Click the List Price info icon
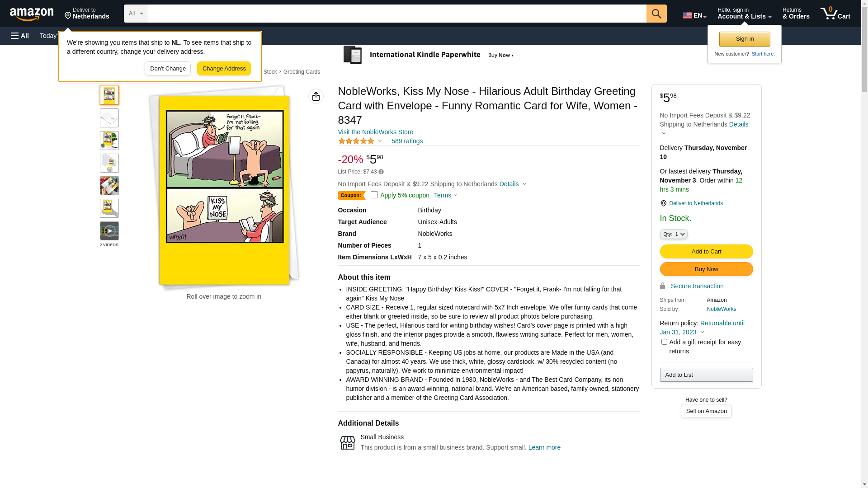Image resolution: width=868 pixels, height=488 pixels. pyautogui.click(x=381, y=172)
